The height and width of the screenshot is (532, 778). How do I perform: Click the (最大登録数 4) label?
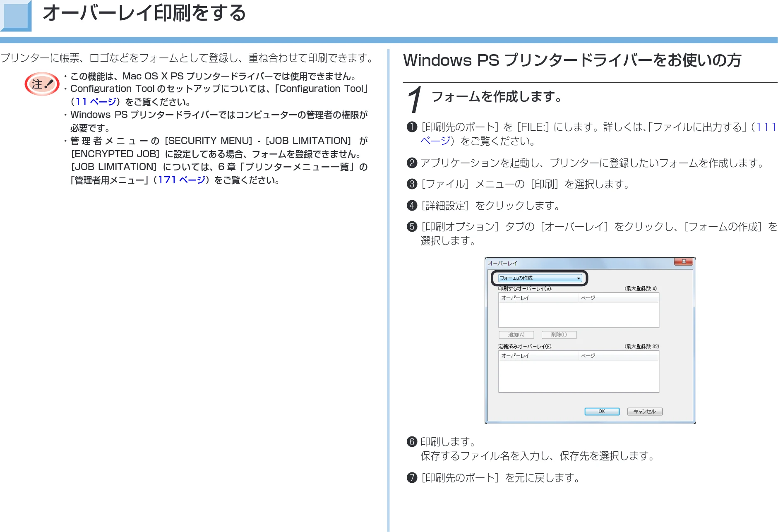click(x=641, y=288)
